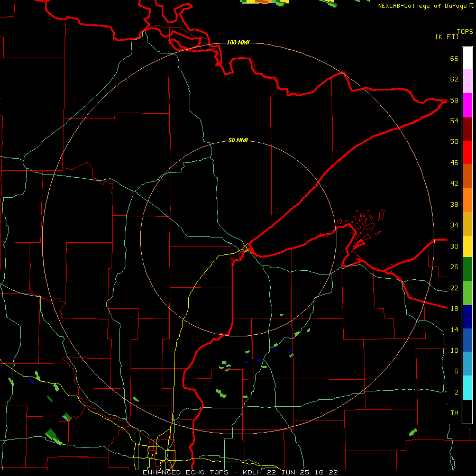Screen dimensions: 476x476
Task: Click the yellow legend swatch
Action: tap(467, 246)
